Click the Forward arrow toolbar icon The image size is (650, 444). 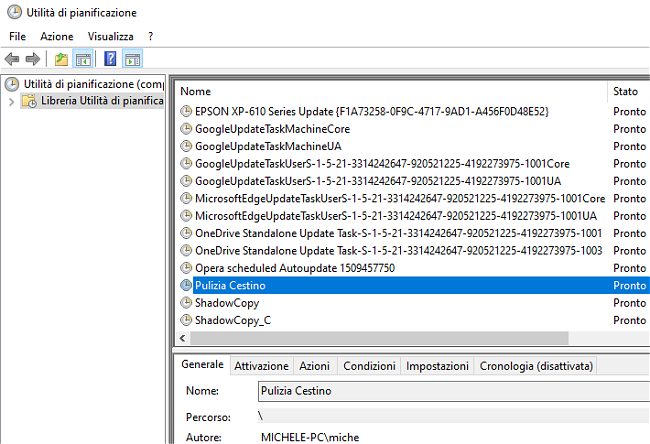tap(33, 59)
